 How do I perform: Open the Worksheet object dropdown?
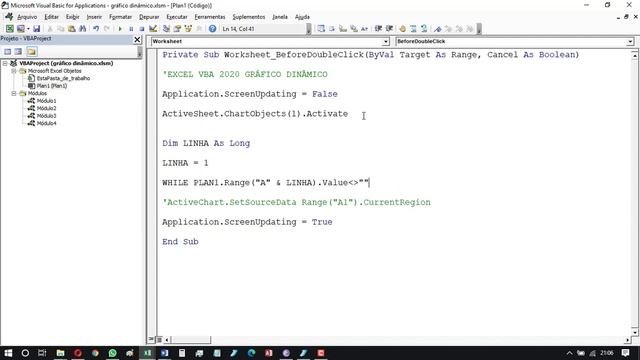pyautogui.click(x=386, y=41)
